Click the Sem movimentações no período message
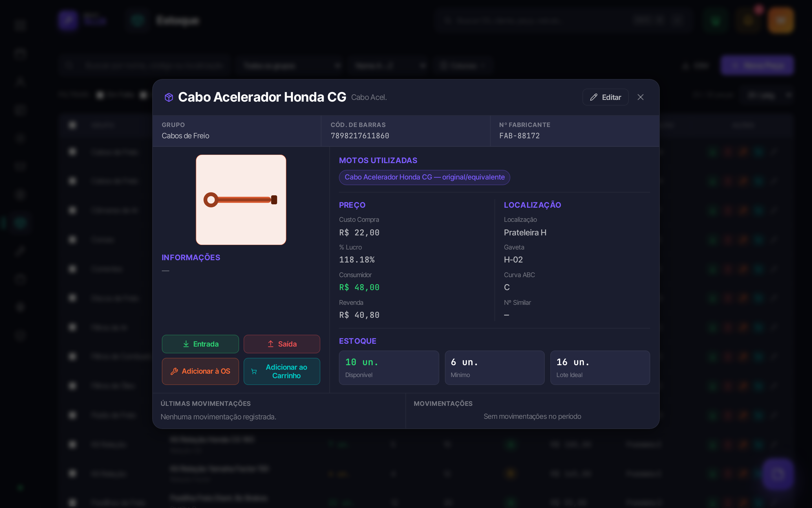This screenshot has width=812, height=508. click(x=532, y=416)
